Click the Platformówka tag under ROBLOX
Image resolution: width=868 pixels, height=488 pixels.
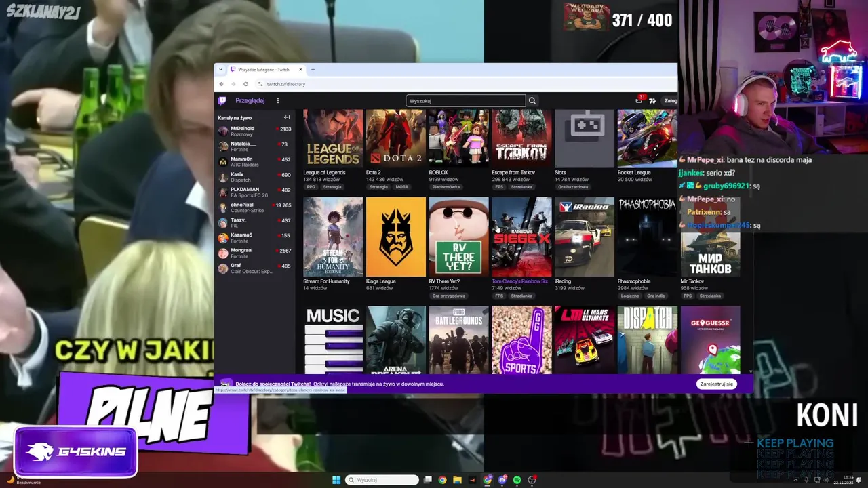pos(446,187)
